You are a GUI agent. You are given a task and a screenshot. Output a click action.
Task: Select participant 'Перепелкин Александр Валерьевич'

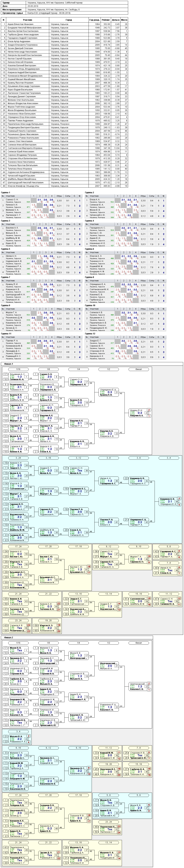tap(25, 124)
